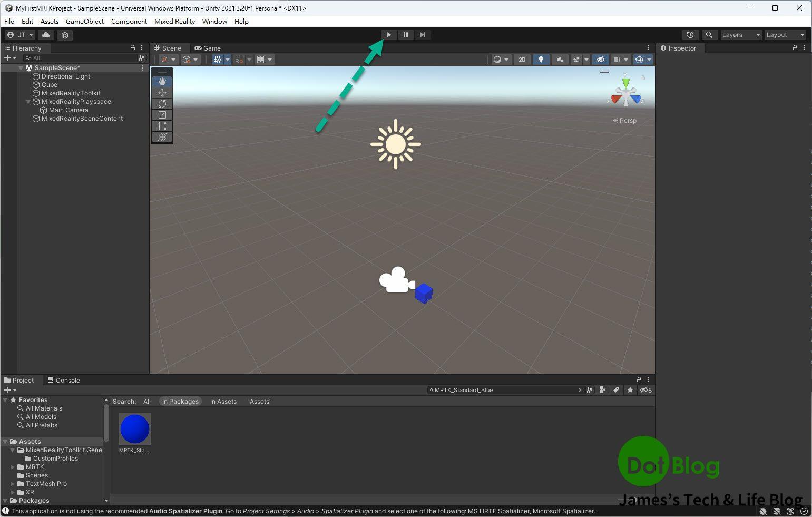Select MixedRealitySceneContent in the Hierarchy

[x=82, y=119]
